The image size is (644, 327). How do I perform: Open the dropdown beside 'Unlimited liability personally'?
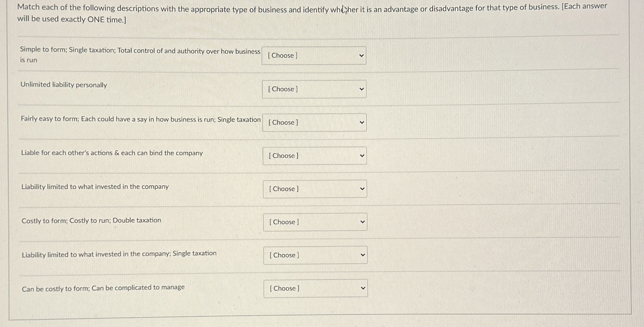pos(313,89)
